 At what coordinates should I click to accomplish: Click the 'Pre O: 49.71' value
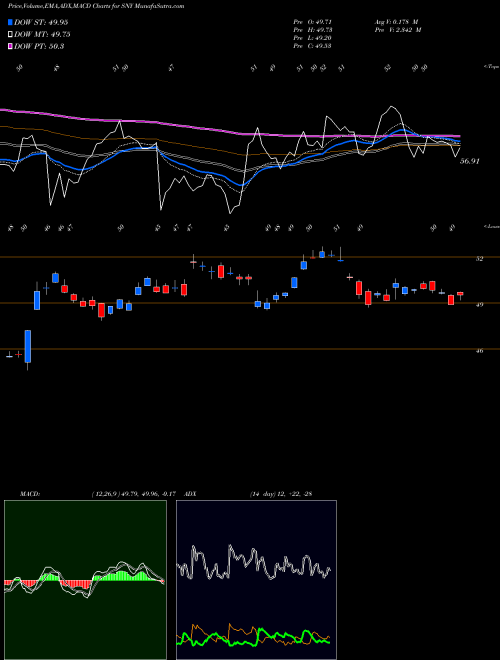[x=312, y=21]
